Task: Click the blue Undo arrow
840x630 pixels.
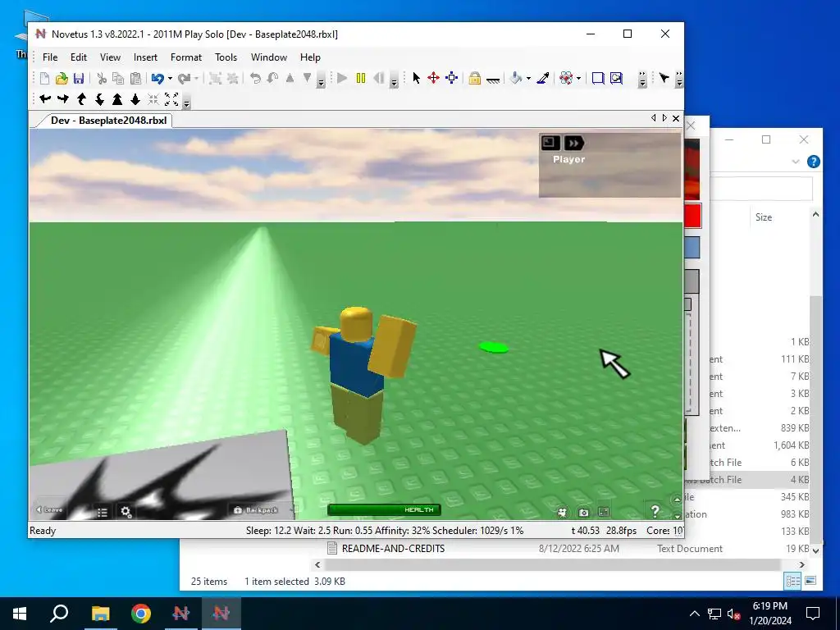Action: coord(157,79)
